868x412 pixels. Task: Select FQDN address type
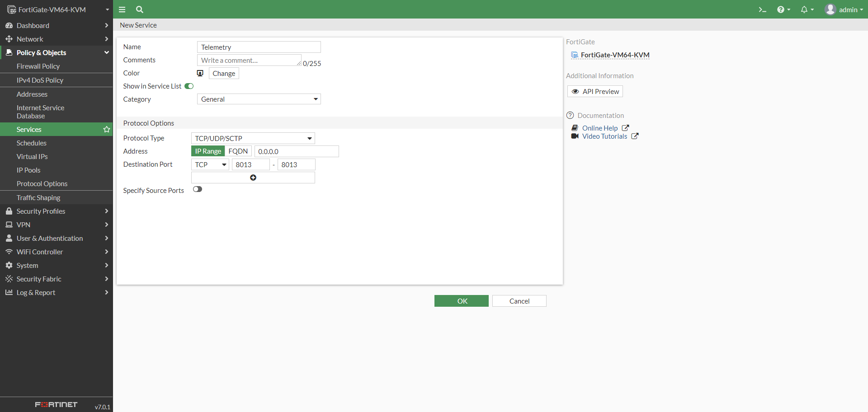pos(238,151)
